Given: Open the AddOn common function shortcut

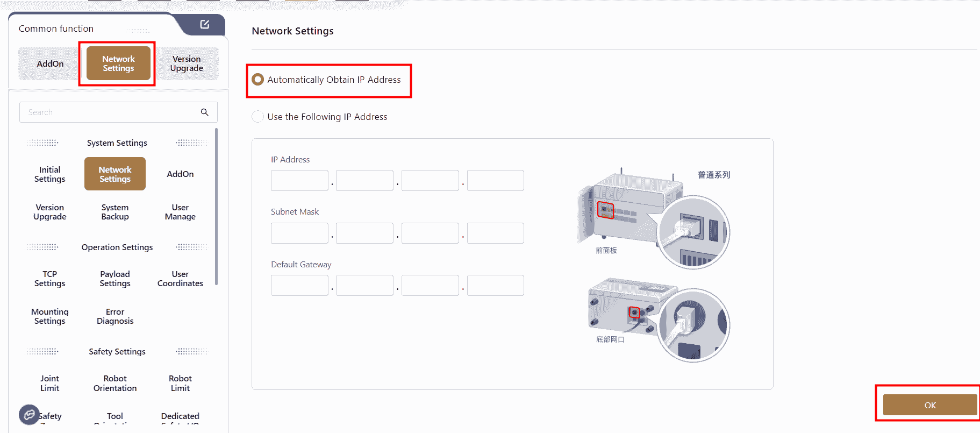Looking at the screenshot, I should (50, 63).
